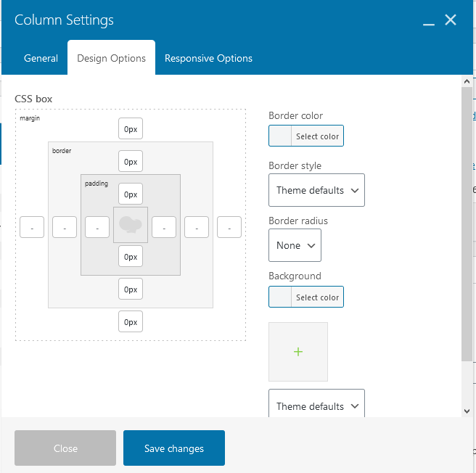Click the center logo in the CSS box

(131, 225)
